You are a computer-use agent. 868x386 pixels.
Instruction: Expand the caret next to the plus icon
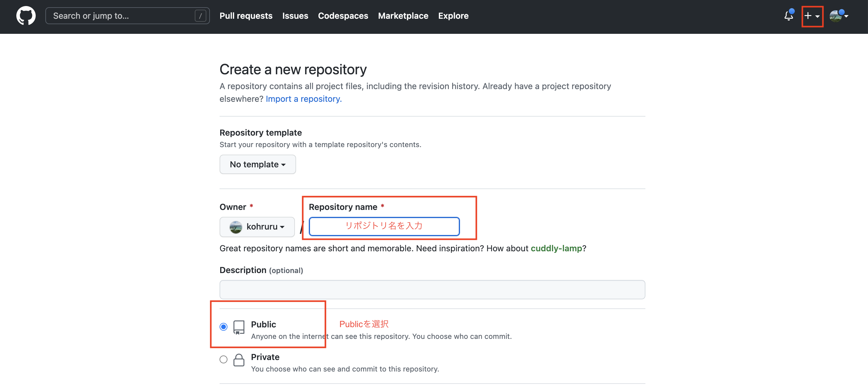(x=817, y=16)
